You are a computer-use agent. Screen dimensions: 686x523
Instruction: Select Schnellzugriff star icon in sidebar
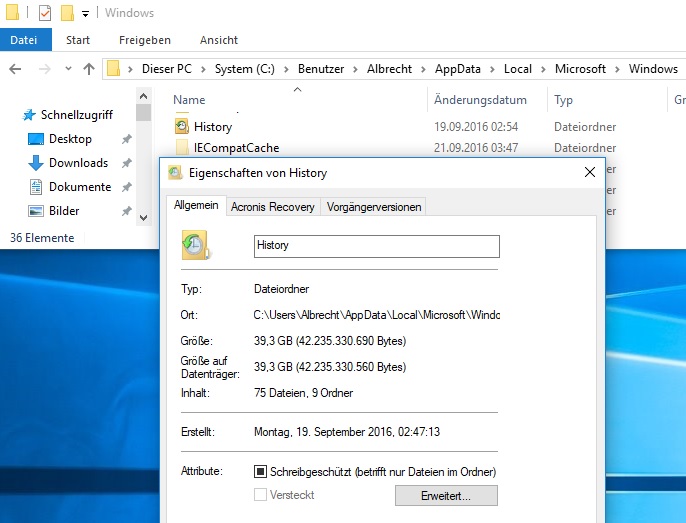point(29,115)
